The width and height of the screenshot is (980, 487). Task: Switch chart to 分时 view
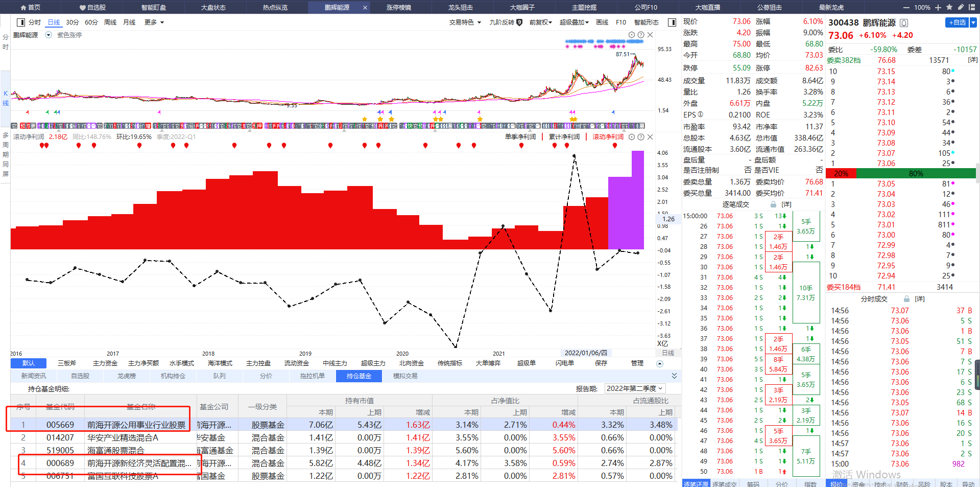pyautogui.click(x=34, y=22)
